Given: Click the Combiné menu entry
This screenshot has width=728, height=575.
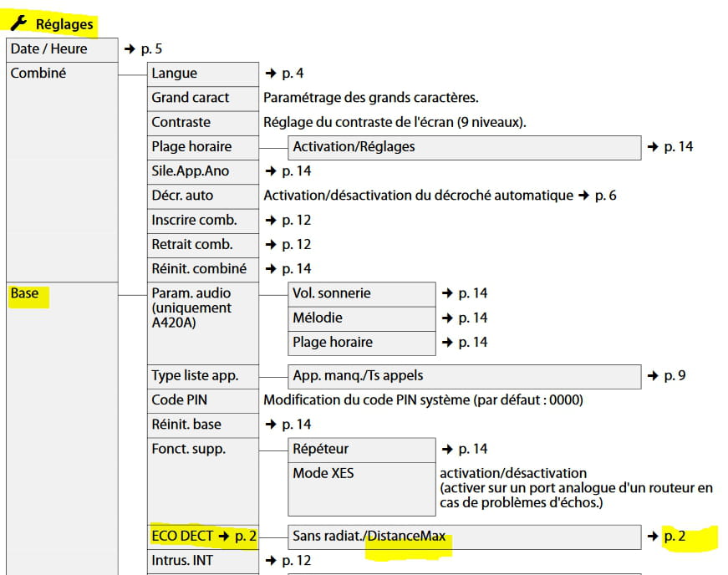Looking at the screenshot, I should (62, 171).
